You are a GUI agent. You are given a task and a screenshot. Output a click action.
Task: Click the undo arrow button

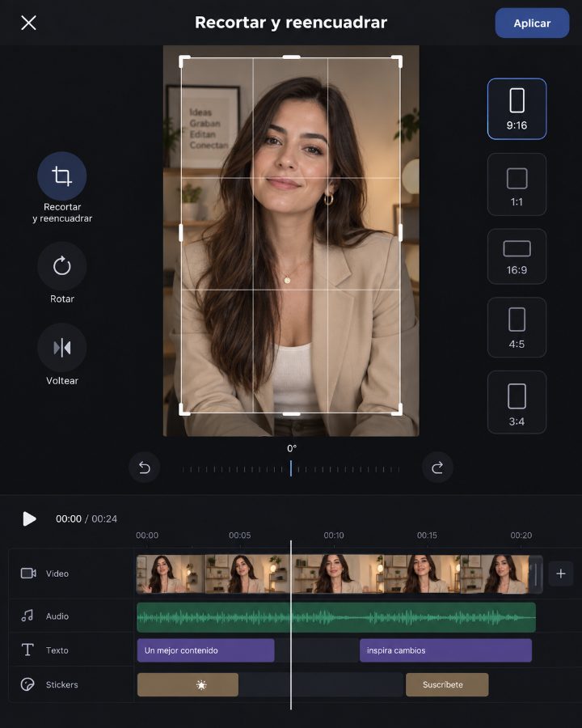[145, 467]
